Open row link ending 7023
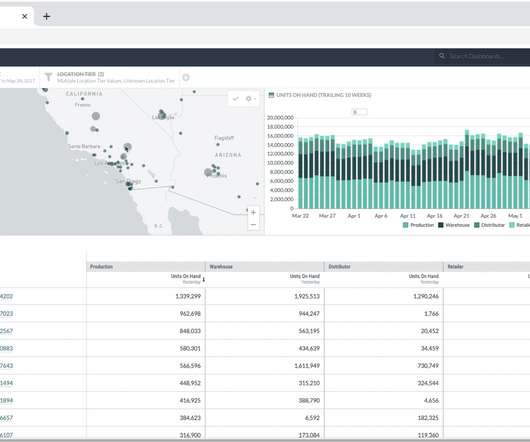Screen dimensions: 530x442 point(6,314)
